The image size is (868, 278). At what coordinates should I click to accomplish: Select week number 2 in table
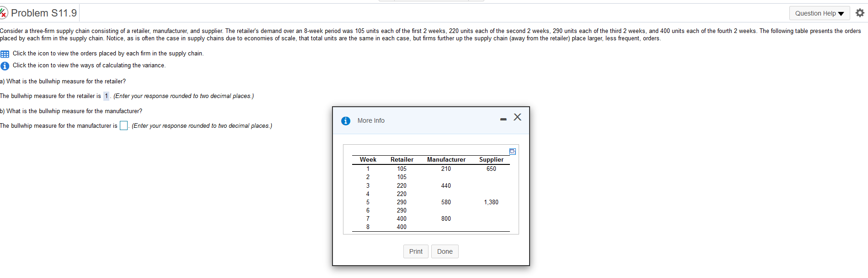(368, 177)
